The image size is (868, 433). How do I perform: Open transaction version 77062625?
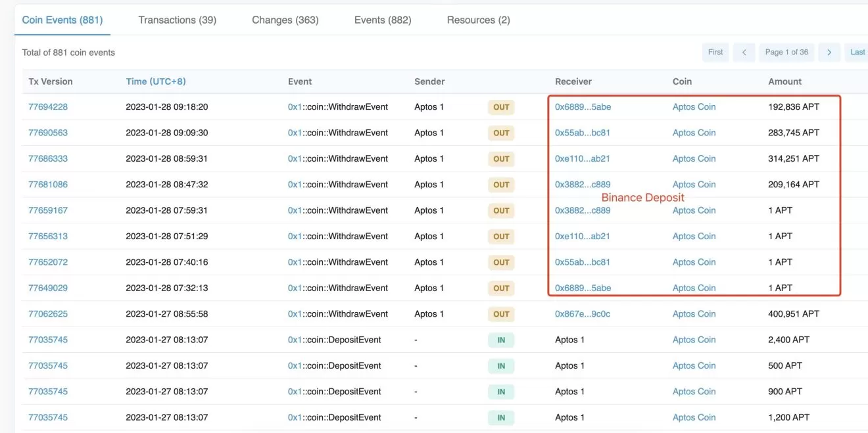click(48, 314)
